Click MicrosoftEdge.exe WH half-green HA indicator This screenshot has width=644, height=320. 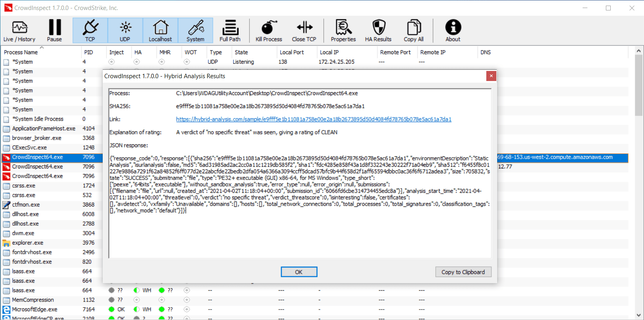137,310
